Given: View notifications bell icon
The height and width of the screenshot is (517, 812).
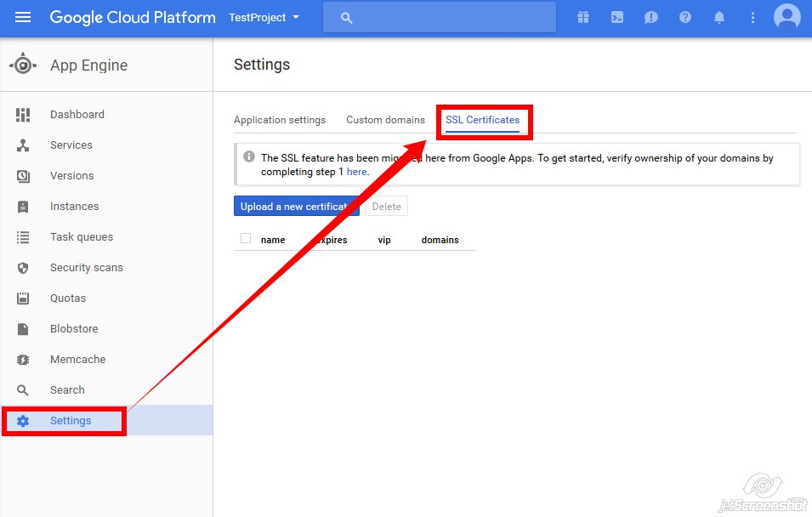Looking at the screenshot, I should 719,17.
